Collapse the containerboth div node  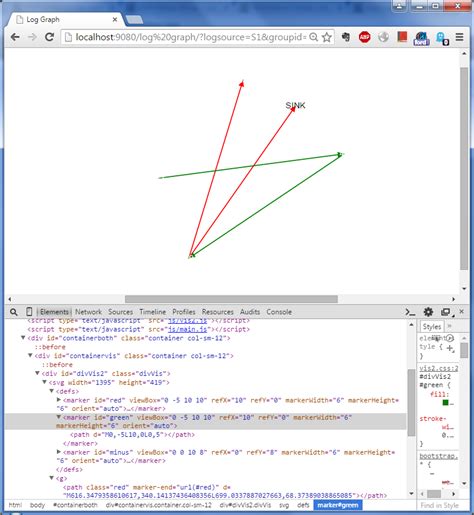(x=23, y=338)
